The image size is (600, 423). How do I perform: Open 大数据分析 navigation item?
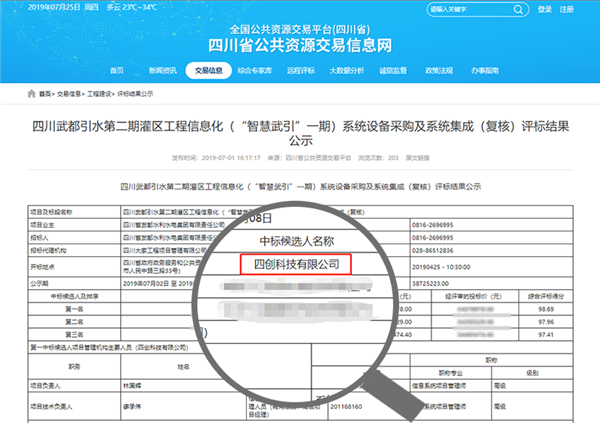[x=347, y=70]
